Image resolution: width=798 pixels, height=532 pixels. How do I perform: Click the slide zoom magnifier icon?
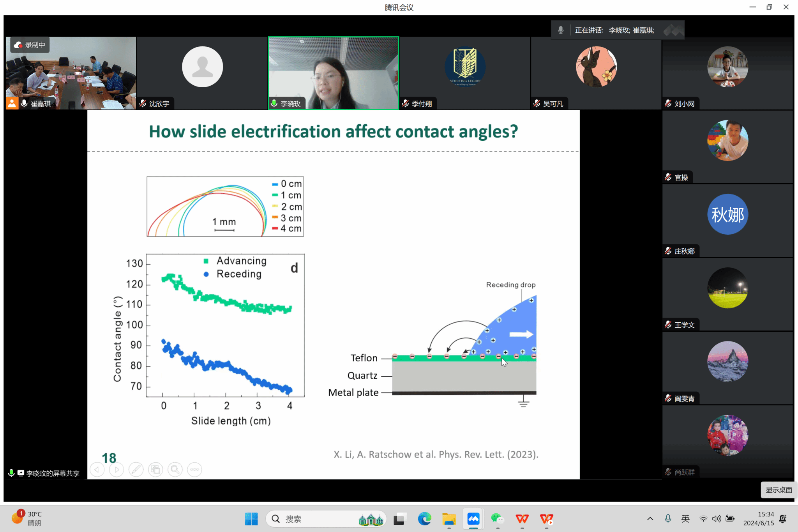point(175,470)
